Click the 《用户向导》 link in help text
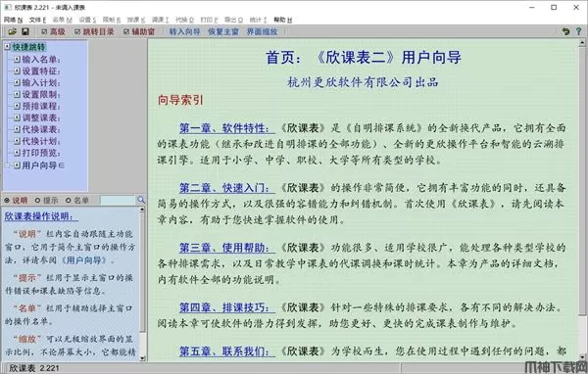Viewport: 588px width, 374px height. pos(84,260)
